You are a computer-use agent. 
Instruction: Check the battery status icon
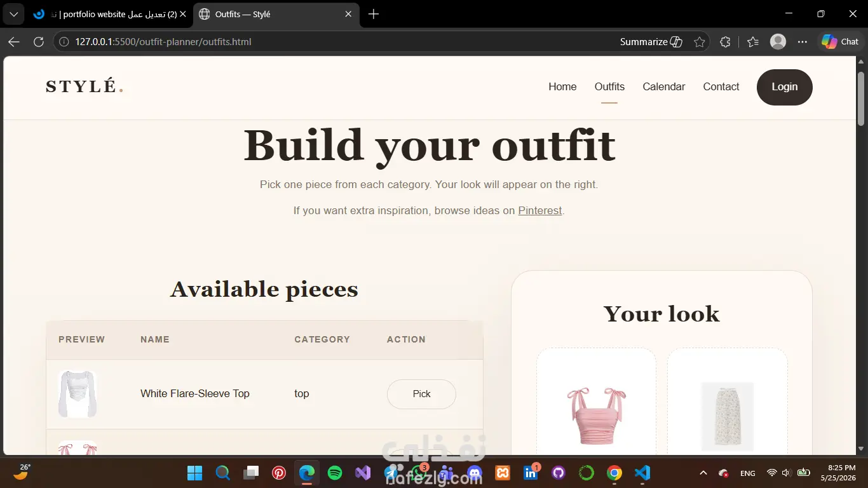point(804,473)
